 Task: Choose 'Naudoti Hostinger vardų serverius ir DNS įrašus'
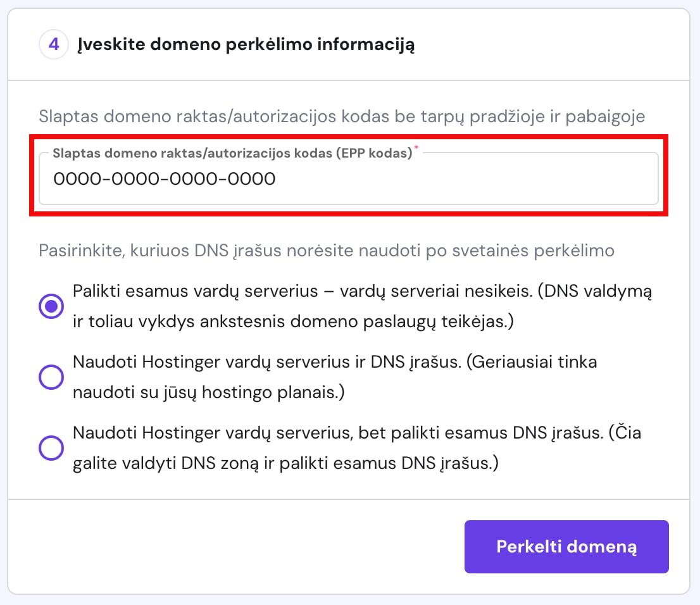(x=51, y=377)
